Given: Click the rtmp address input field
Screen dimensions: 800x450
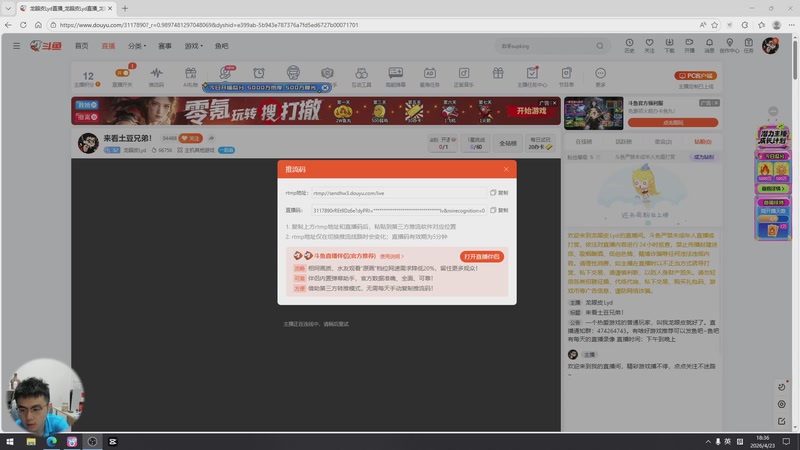Looking at the screenshot, I should pyautogui.click(x=398, y=193).
